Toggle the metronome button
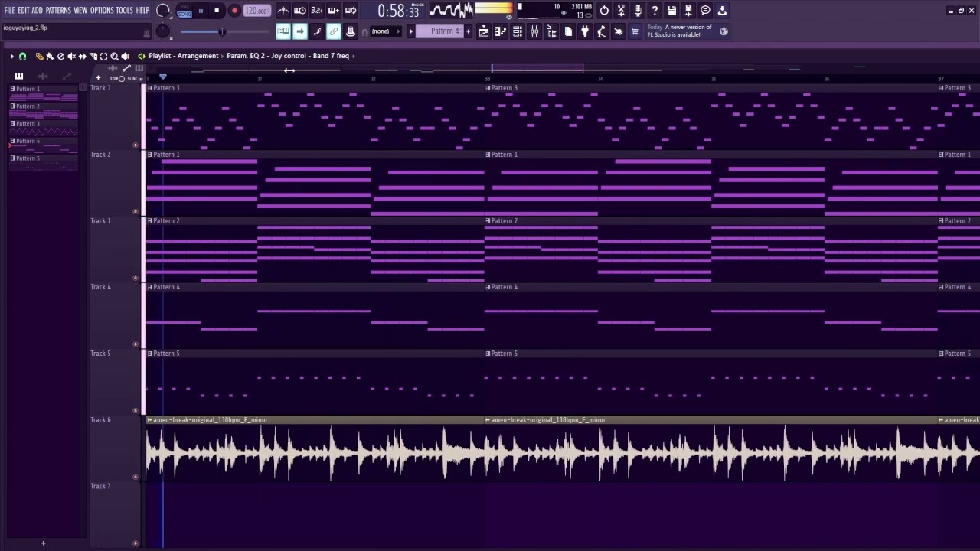This screenshot has height=551, width=980. click(x=283, y=11)
